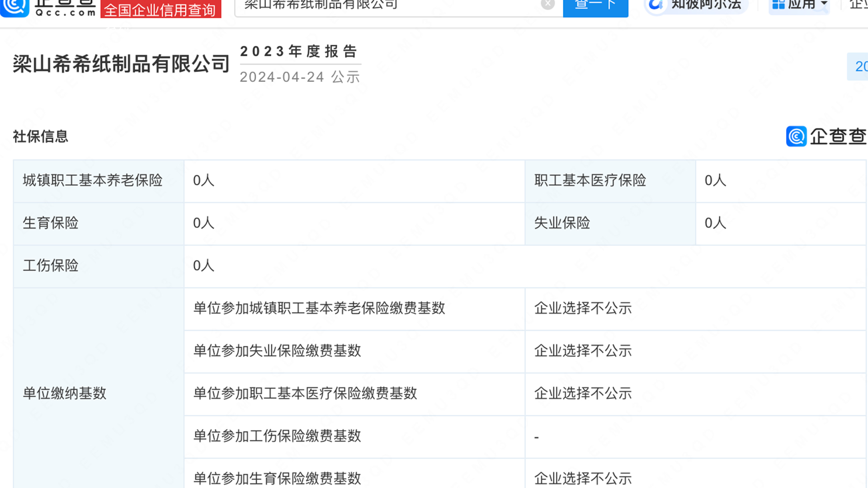Click the 知彼阿尔法 logo icon
The image size is (868, 488).
click(656, 5)
